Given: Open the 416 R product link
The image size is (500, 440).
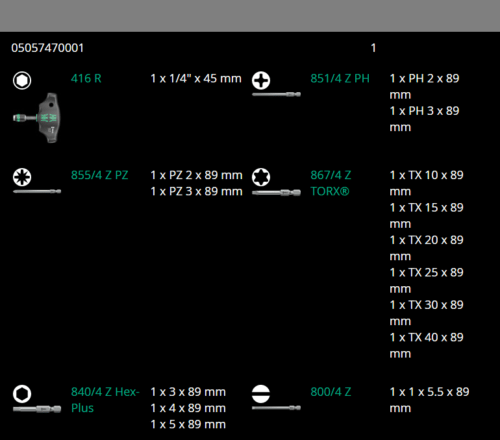Looking at the screenshot, I should click(86, 79).
